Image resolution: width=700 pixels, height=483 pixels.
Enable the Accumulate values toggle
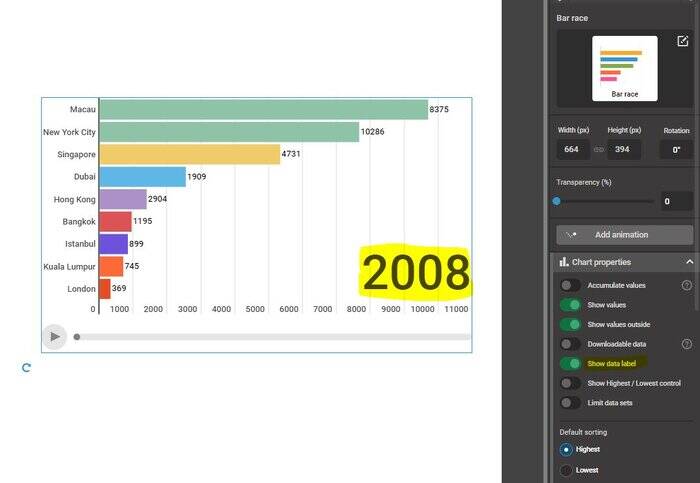coord(570,285)
